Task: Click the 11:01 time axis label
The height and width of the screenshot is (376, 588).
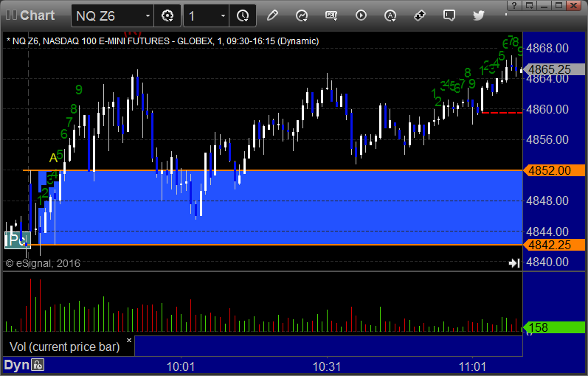Action: coord(472,366)
